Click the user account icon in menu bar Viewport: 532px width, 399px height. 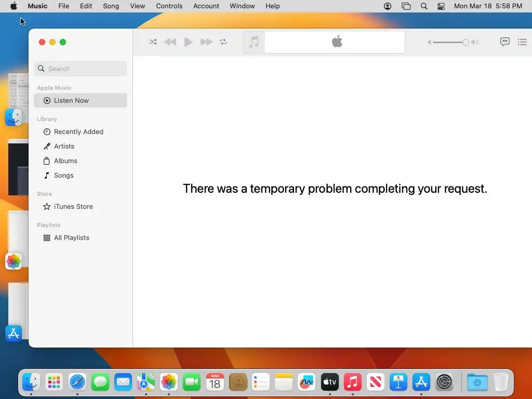tap(388, 6)
